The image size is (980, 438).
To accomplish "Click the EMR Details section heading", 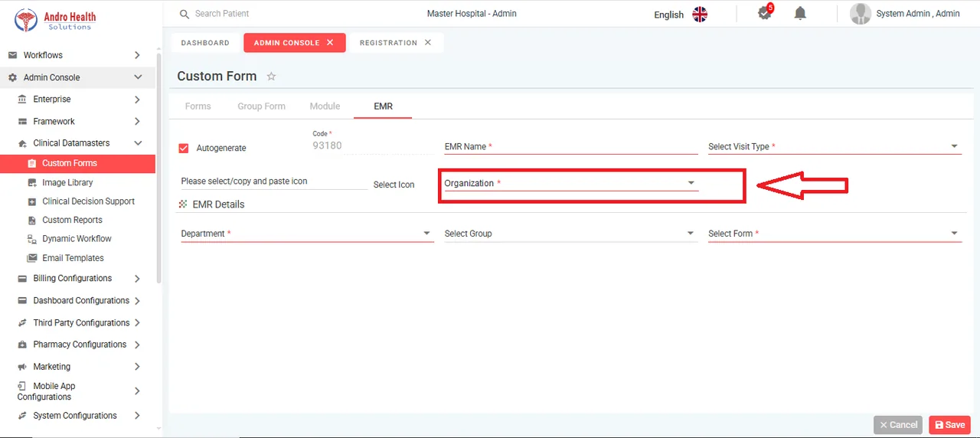I will click(218, 204).
